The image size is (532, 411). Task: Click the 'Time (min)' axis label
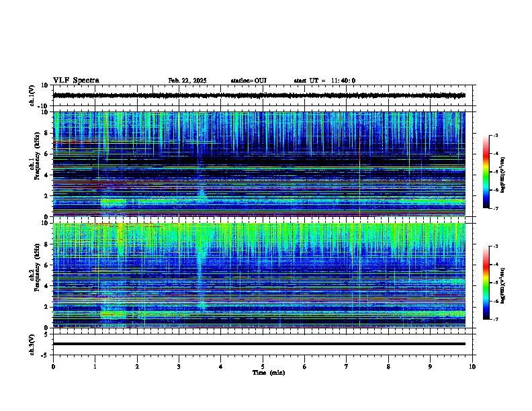pyautogui.click(x=269, y=373)
